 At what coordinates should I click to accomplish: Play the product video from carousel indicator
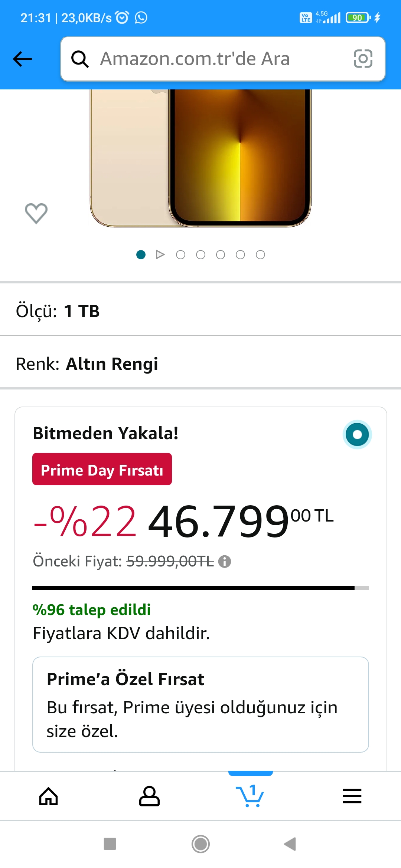tap(160, 255)
